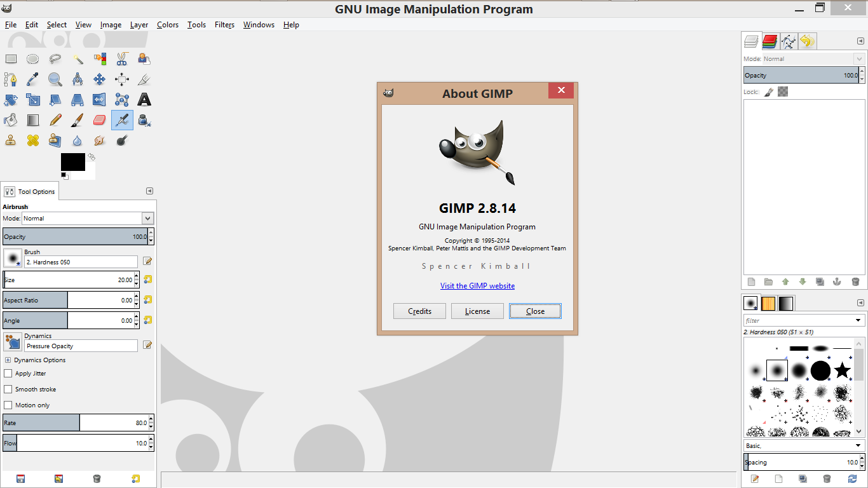The height and width of the screenshot is (488, 868).
Task: Select the Ink tool
Action: [x=144, y=120]
